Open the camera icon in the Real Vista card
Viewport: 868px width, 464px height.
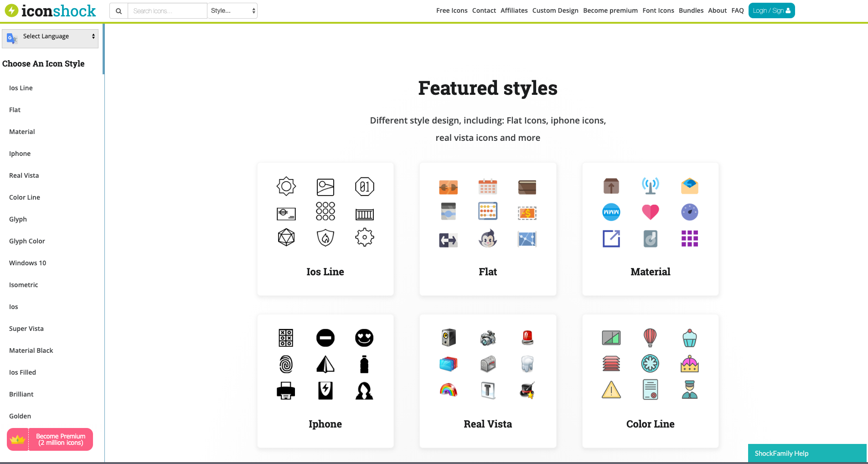coord(487,338)
